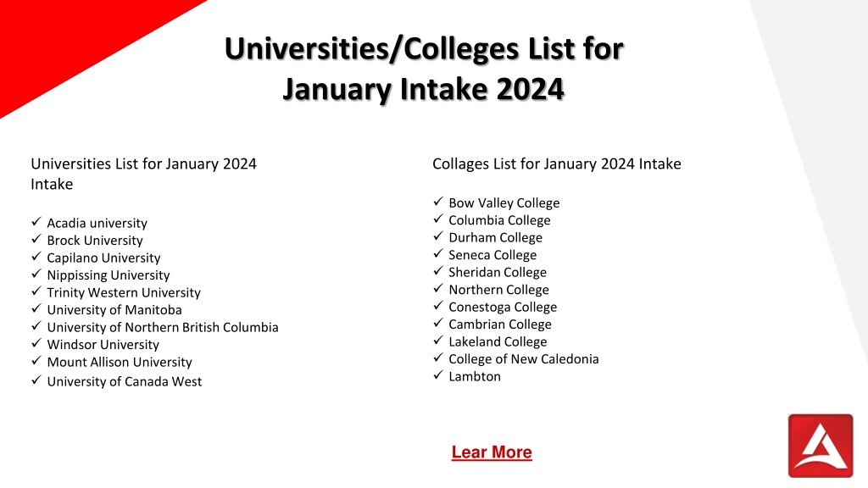This screenshot has height=488, width=868.
Task: Open the Lear More link
Action: (492, 452)
